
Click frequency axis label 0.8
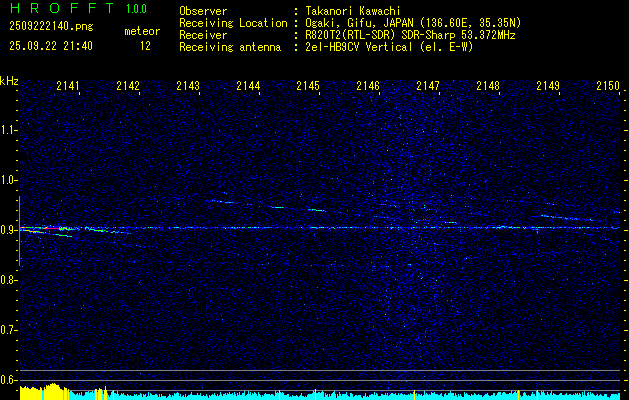coord(7,280)
